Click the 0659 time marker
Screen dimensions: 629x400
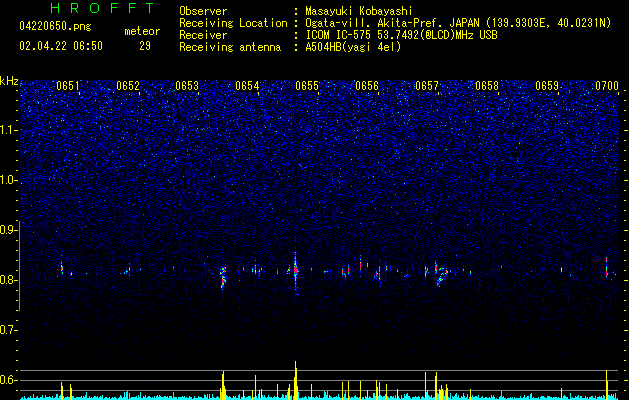547,86
